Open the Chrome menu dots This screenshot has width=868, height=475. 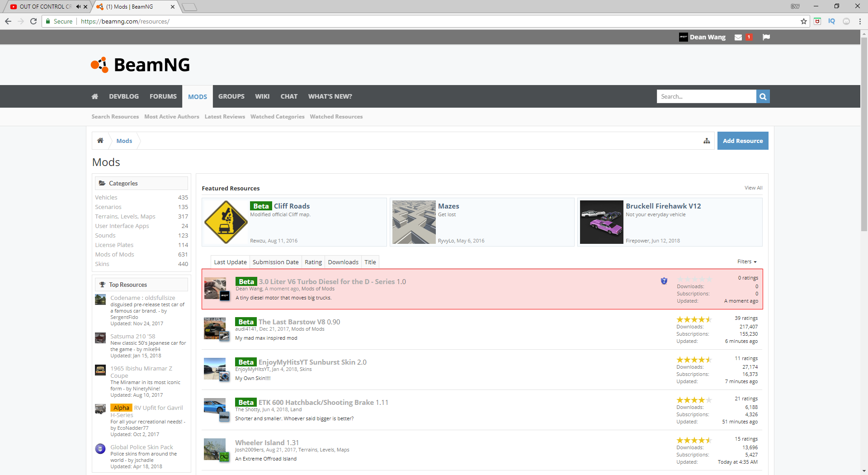coord(860,21)
